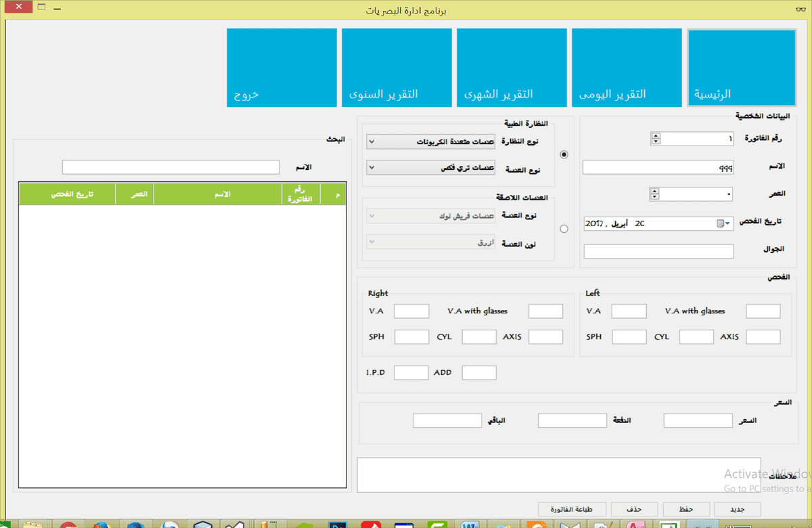The width and height of the screenshot is (812, 528).
Task: Select the النظارة الطبية radio button
Action: click(564, 154)
